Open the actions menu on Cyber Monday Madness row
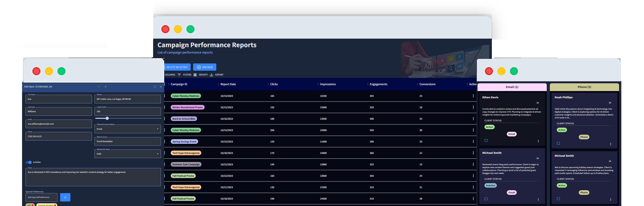Image resolution: width=644 pixels, height=206 pixels. pos(473,96)
